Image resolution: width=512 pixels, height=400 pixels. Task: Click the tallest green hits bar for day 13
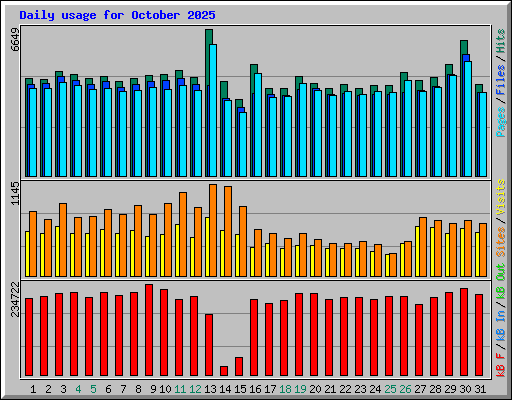(x=209, y=37)
